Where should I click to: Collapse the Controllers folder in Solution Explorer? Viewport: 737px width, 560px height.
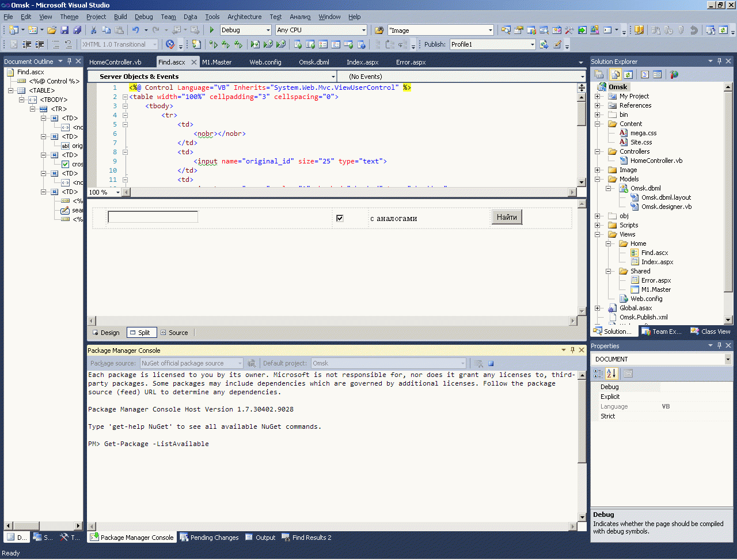point(598,151)
